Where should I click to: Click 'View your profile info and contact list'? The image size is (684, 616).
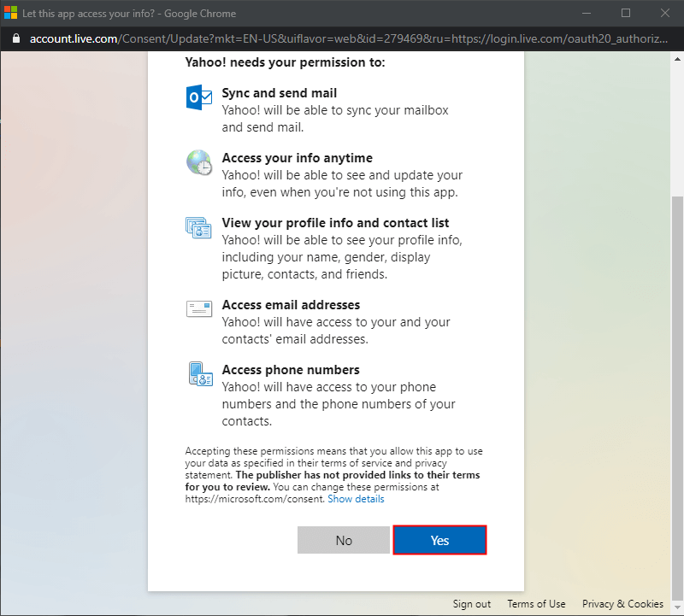(x=335, y=223)
